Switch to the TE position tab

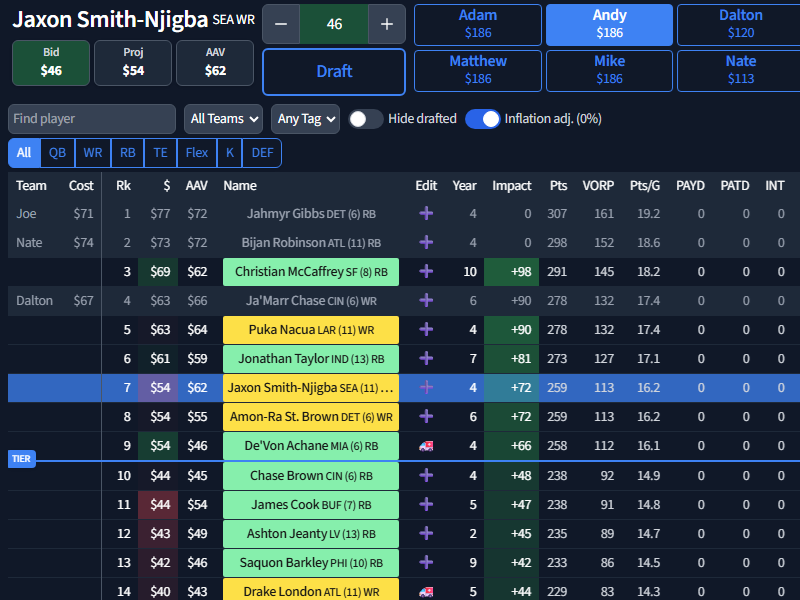pos(161,153)
